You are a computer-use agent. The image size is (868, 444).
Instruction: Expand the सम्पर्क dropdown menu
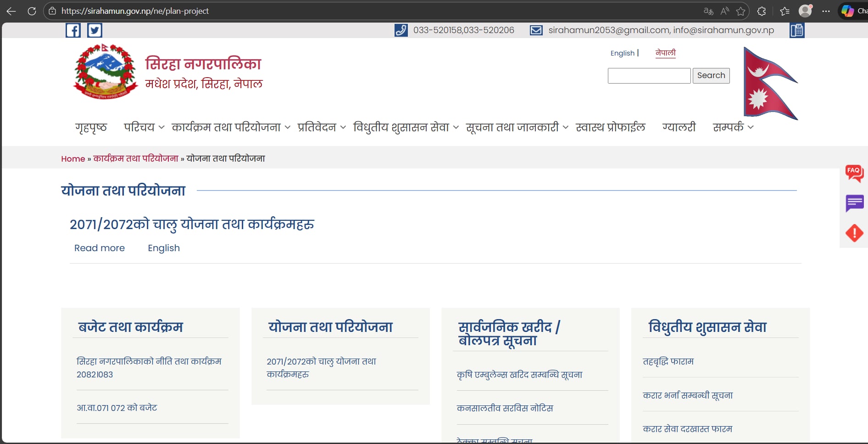pyautogui.click(x=733, y=127)
